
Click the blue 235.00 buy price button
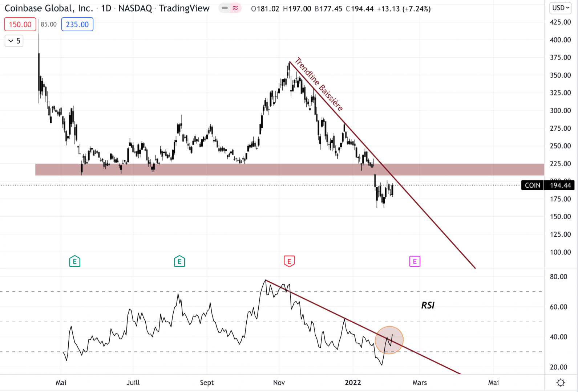coord(77,24)
